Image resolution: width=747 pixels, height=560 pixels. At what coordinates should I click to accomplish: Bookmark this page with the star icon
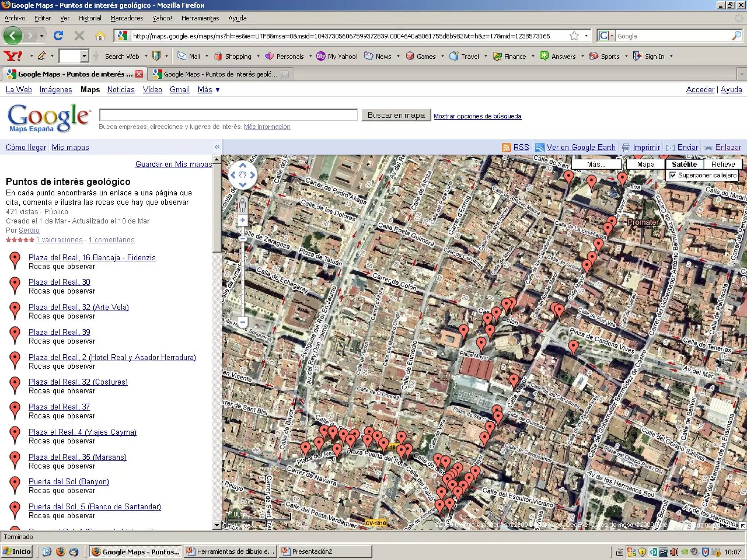click(x=574, y=36)
